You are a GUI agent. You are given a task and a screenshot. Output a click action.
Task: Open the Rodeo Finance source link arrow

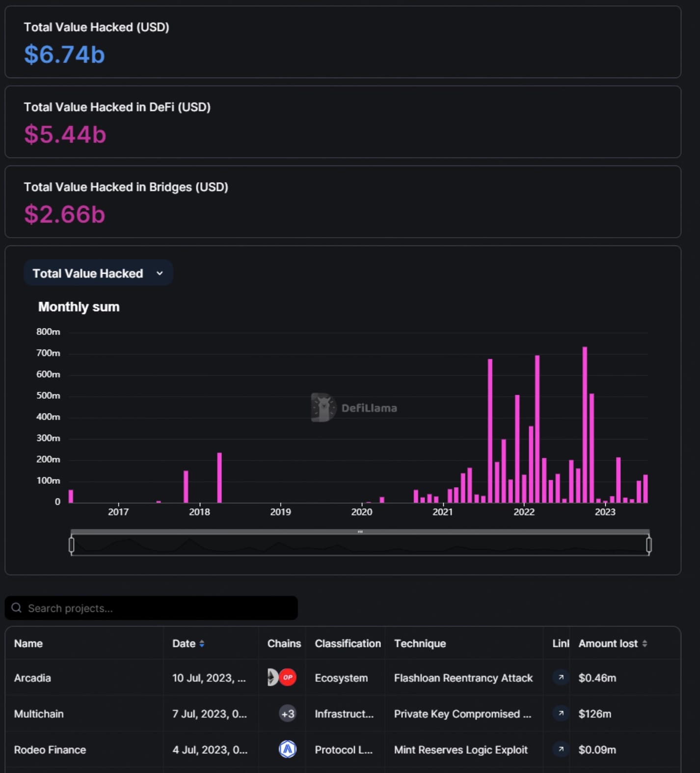[561, 749]
